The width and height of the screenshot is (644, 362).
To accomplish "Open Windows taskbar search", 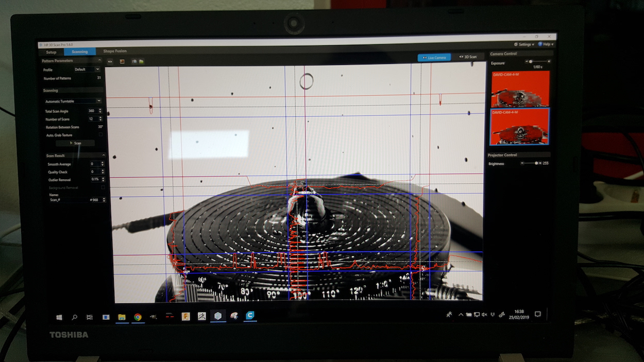I will 74,316.
